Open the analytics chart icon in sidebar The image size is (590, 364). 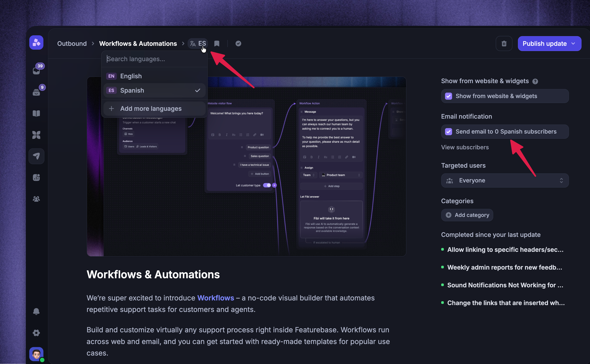[x=36, y=178]
